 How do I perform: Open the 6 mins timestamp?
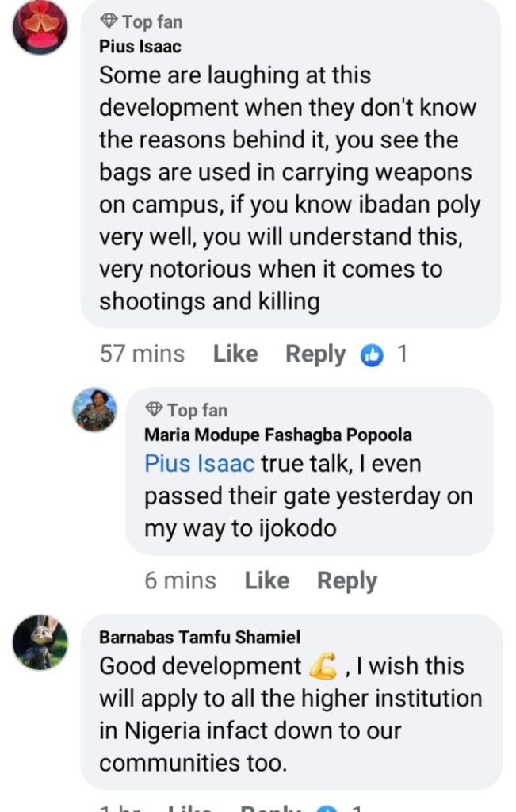[180, 580]
